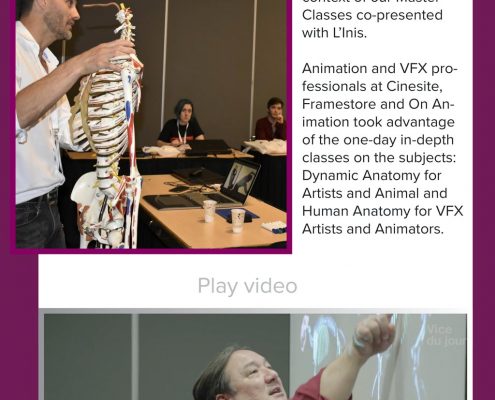
Task: Click the "vice du jour" watermark in video
Action: (446, 336)
